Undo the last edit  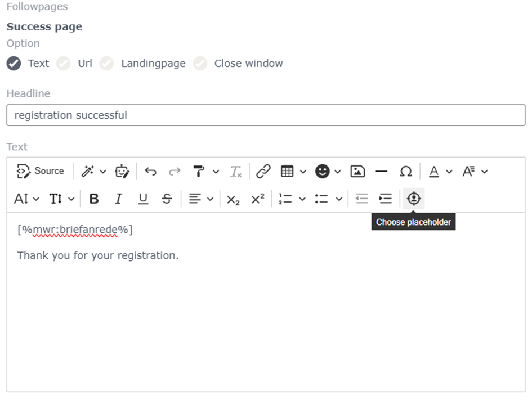(x=151, y=171)
